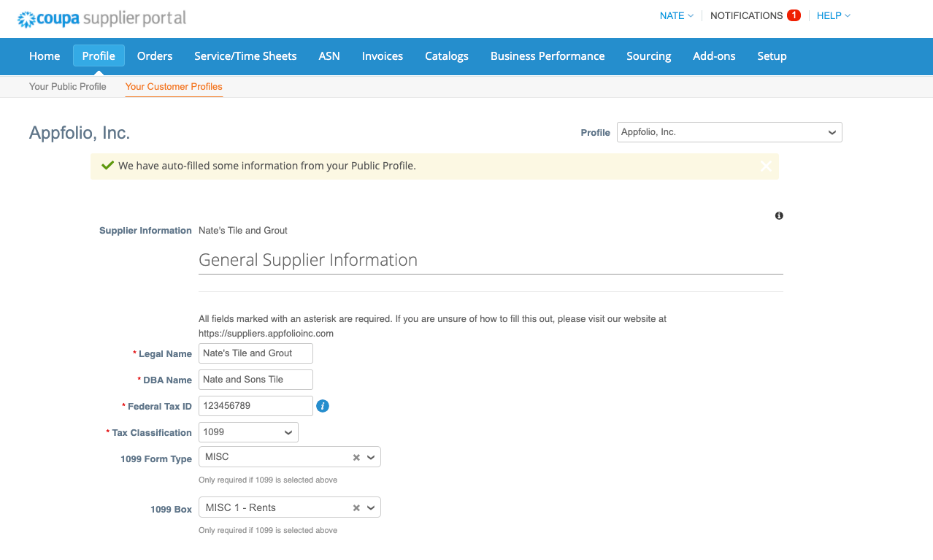Switch to the Invoices tab
Image resolution: width=933 pixels, height=560 pixels.
[x=382, y=56]
